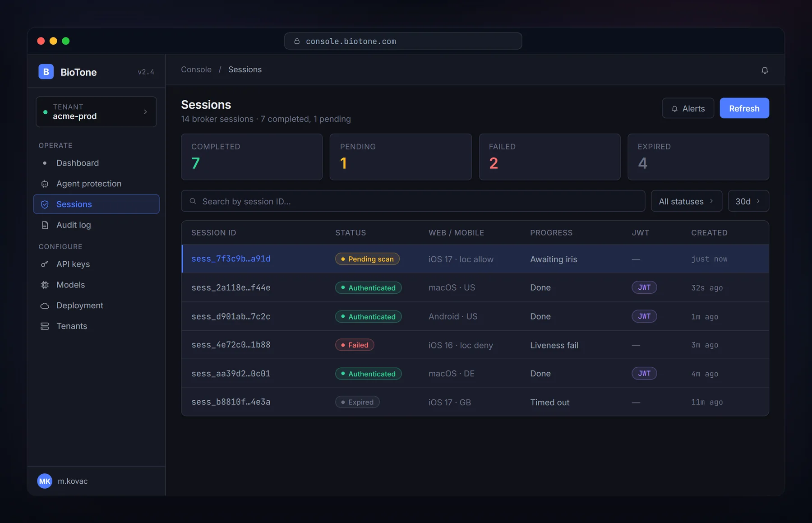Click the Expired badge on sess_b8810f…4e3a
Screen dimensions: 812x523
point(357,402)
